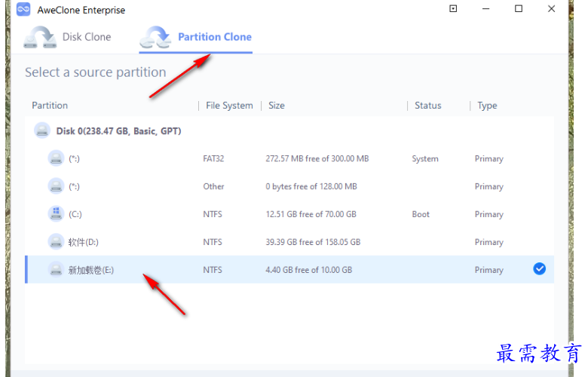Click drive icon of the Other partition
The image size is (588, 377).
(x=56, y=186)
